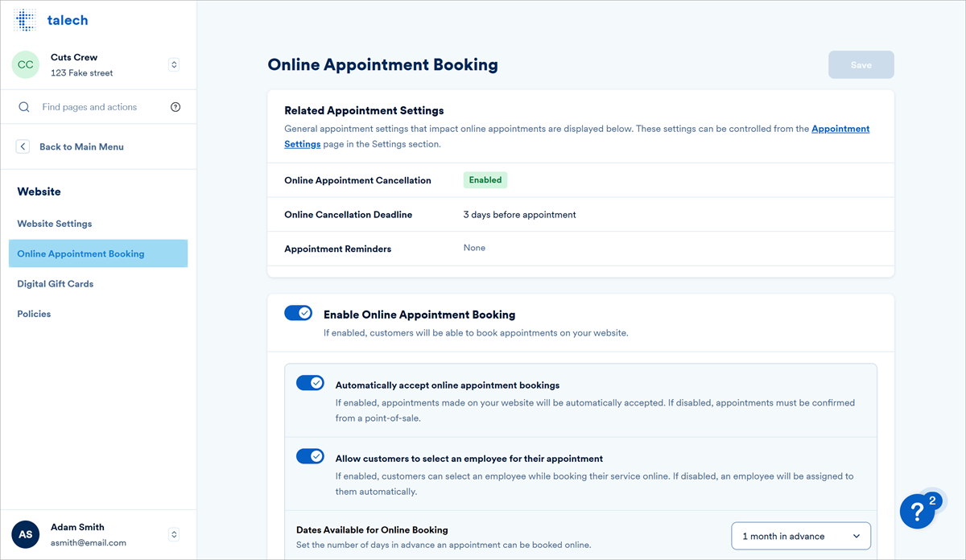Open the Appointment Settings link
This screenshot has width=966, height=560.
[x=840, y=128]
